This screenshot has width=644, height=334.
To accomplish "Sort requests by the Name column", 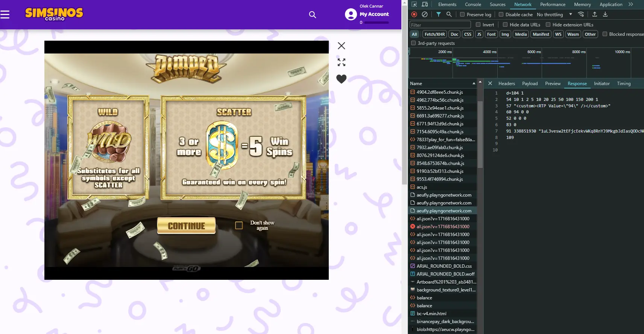I will tap(442, 83).
